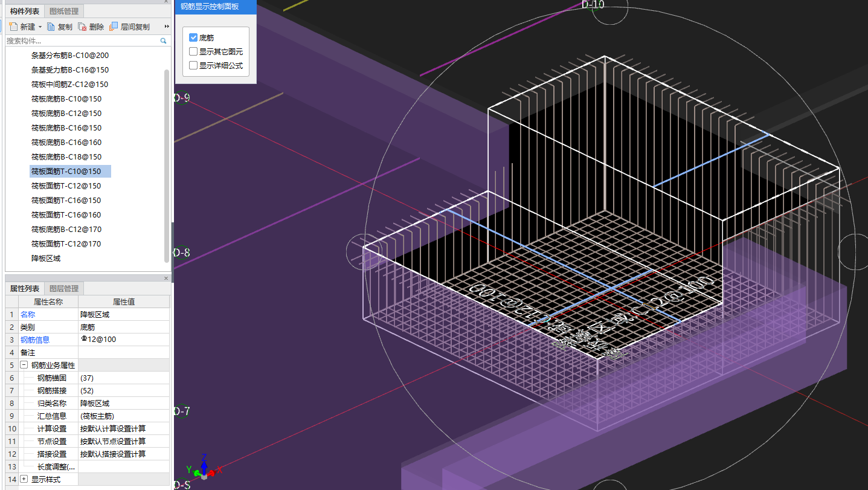The height and width of the screenshot is (490, 868).
Task: Click the 钢筋显示控制面板 title bar
Action: 216,7
